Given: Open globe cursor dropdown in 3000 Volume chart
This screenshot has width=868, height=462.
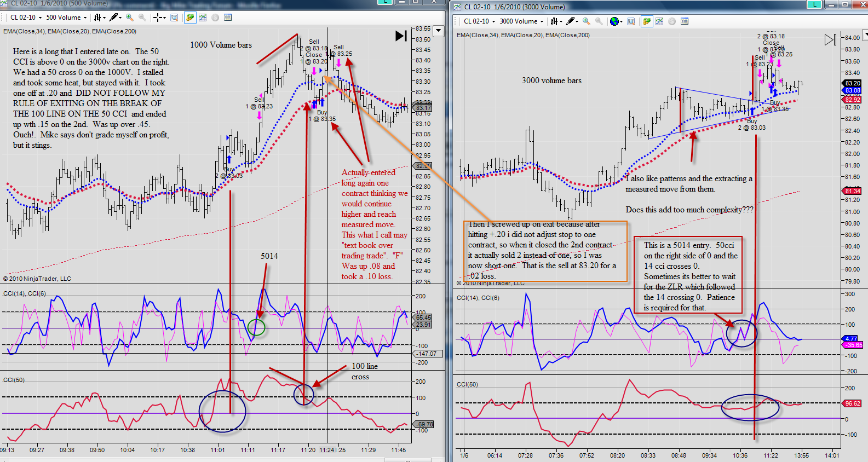Looking at the screenshot, I should coord(617,21).
